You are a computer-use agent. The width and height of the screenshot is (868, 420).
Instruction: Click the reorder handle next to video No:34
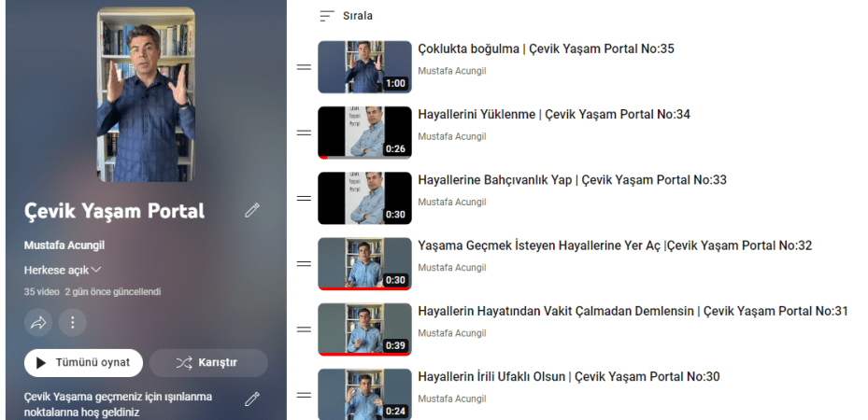point(303,133)
